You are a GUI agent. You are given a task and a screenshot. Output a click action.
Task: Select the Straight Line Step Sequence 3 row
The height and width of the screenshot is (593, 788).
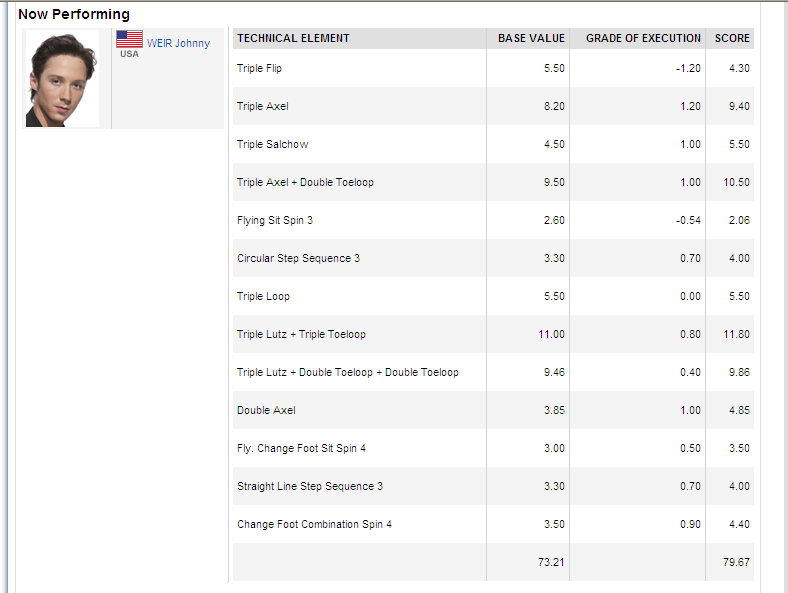[493, 486]
